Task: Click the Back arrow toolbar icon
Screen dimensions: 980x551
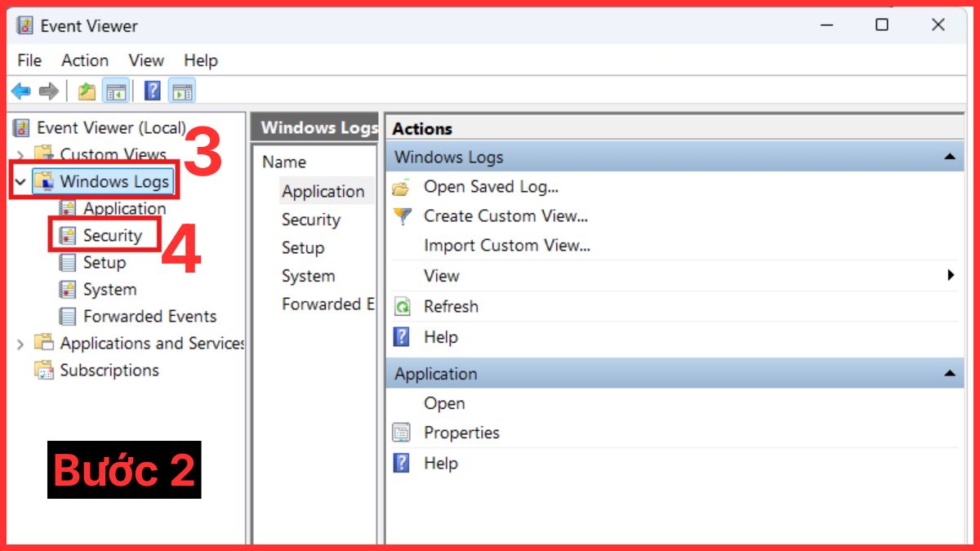Action: (20, 91)
